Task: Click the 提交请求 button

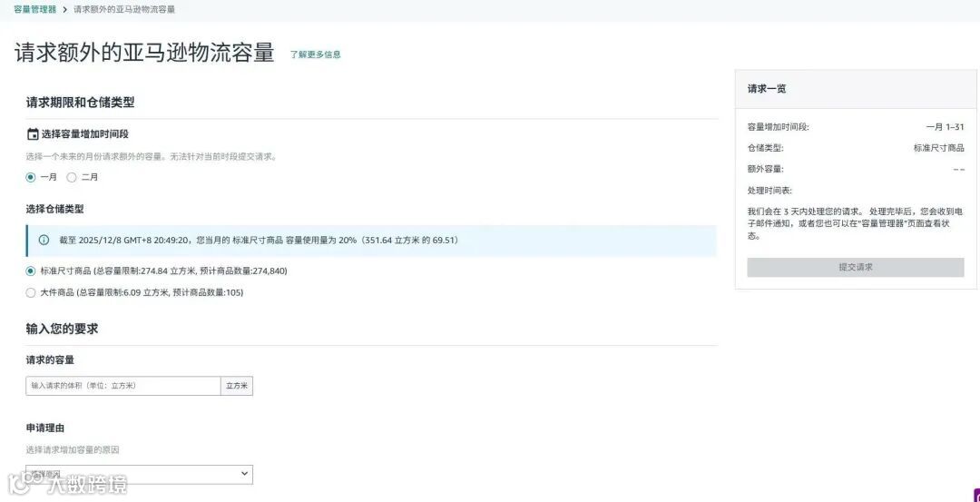Action: point(856,267)
